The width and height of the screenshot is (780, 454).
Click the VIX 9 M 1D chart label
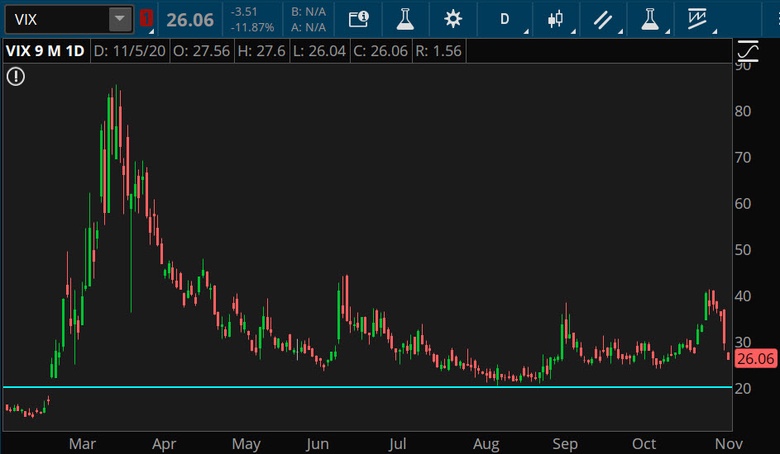[x=45, y=51]
